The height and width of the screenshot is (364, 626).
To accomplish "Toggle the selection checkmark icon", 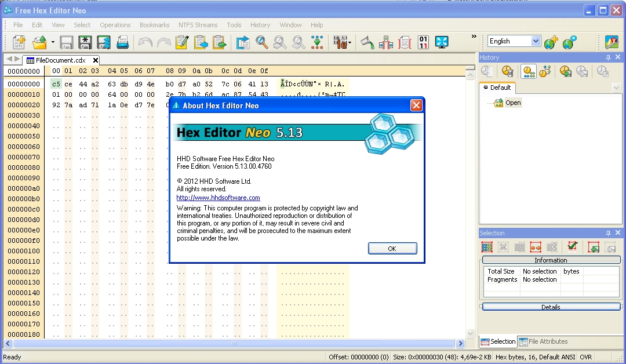I will tap(573, 246).
